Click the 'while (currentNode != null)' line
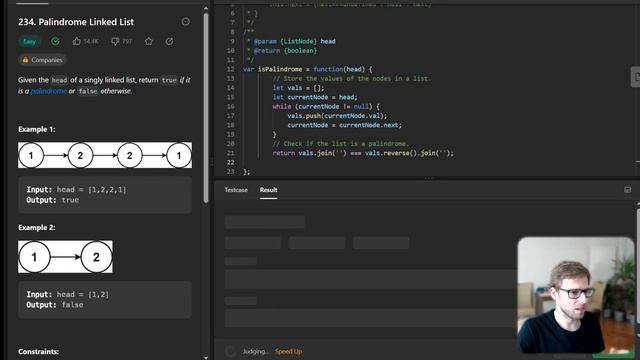Screen dimensions: 640x360 326,107
